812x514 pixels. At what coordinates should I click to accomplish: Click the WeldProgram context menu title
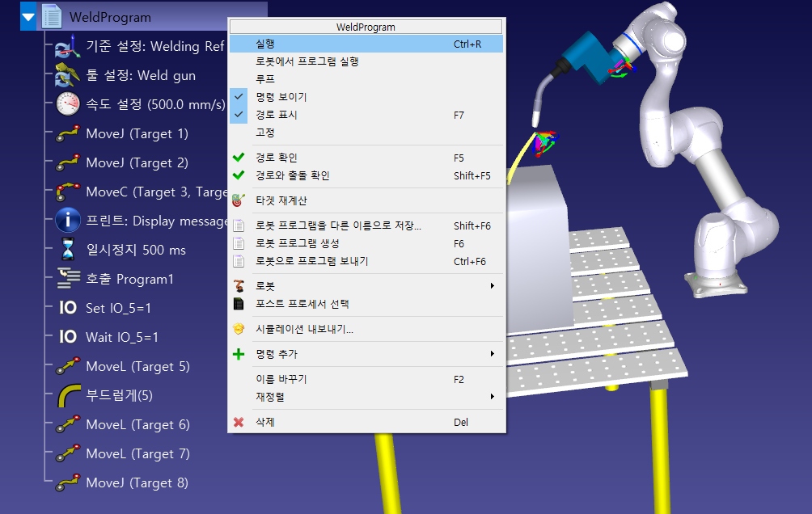coord(366,27)
